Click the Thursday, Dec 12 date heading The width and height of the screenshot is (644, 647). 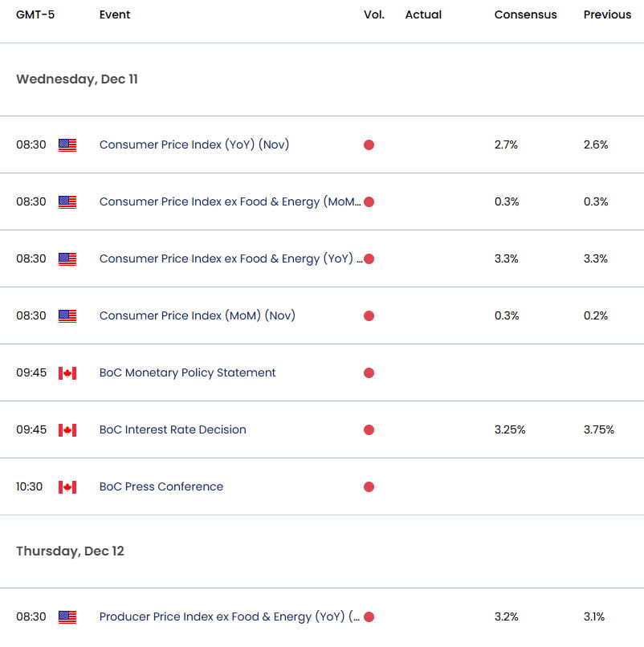pyautogui.click(x=70, y=551)
